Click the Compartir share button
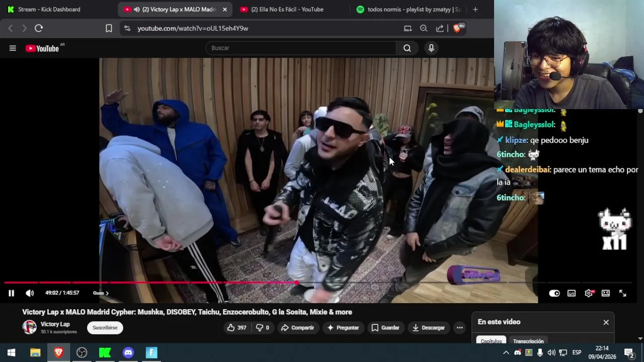The height and width of the screenshot is (362, 644). pyautogui.click(x=297, y=328)
